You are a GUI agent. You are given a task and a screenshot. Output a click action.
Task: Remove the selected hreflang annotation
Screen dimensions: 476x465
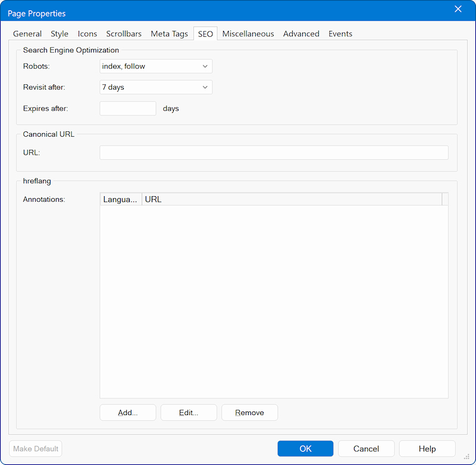249,413
